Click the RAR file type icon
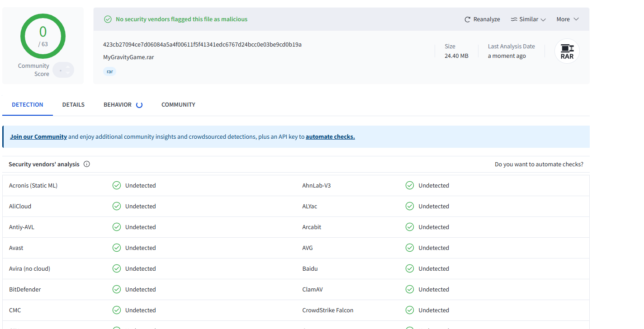 (x=567, y=52)
